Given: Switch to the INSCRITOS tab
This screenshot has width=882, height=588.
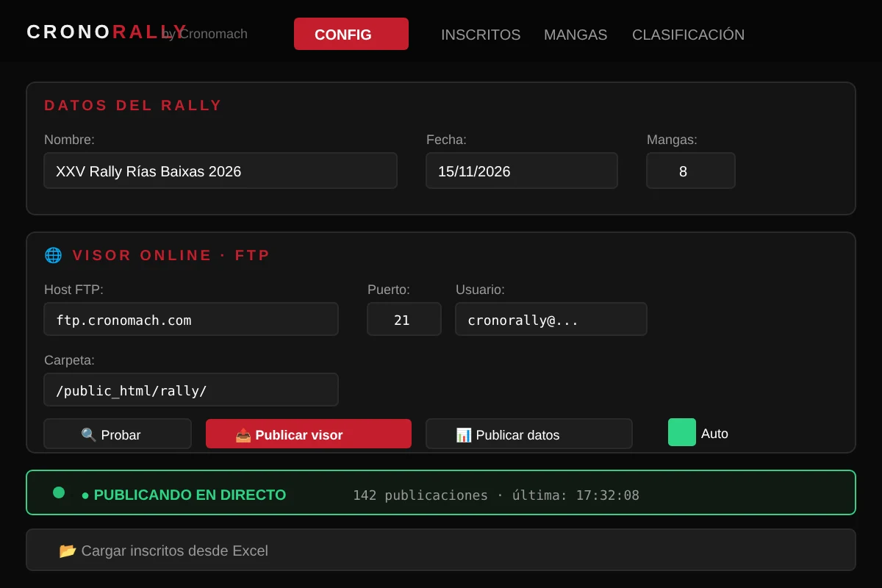Looking at the screenshot, I should (481, 35).
